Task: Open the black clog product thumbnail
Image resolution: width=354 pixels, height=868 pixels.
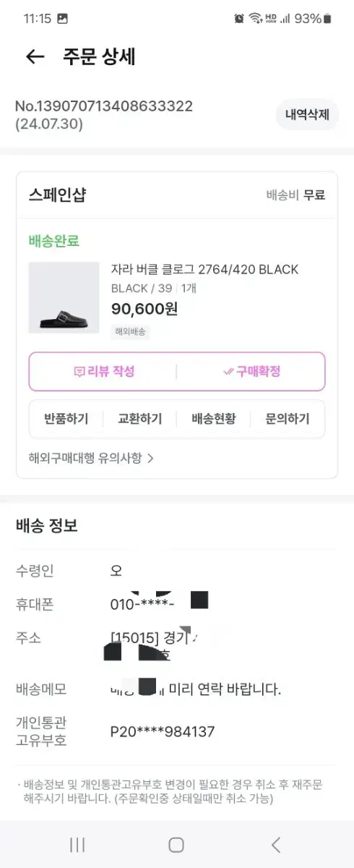Action: (x=64, y=297)
